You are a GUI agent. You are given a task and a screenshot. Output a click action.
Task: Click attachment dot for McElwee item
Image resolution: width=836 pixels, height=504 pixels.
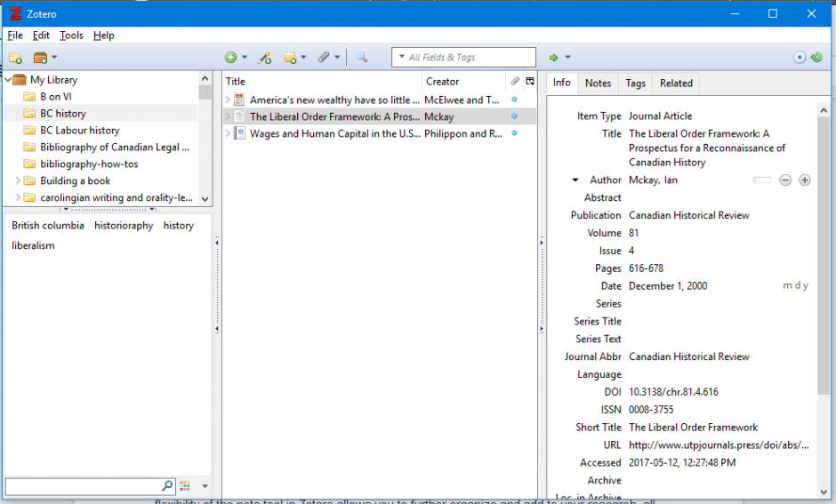pos(515,99)
